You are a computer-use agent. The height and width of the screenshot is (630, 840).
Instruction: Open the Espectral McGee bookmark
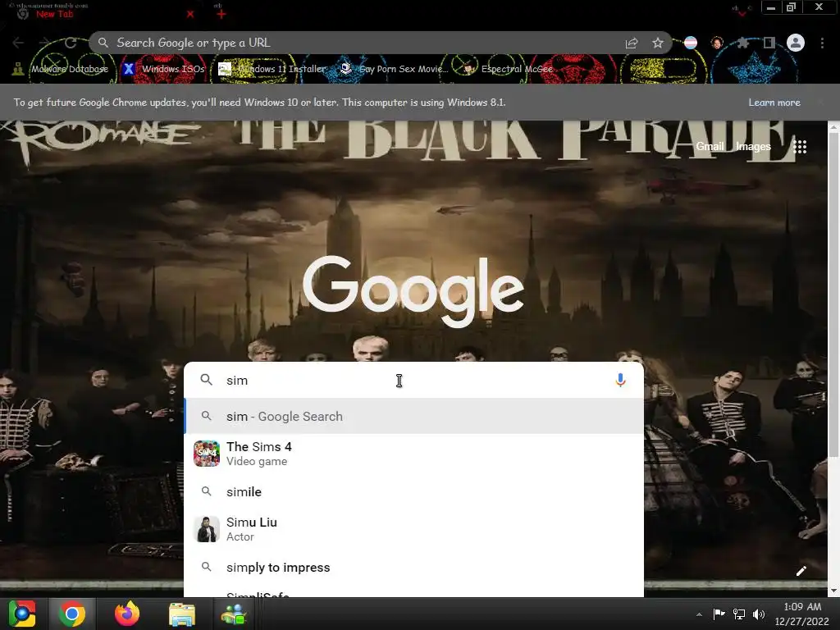coord(507,69)
